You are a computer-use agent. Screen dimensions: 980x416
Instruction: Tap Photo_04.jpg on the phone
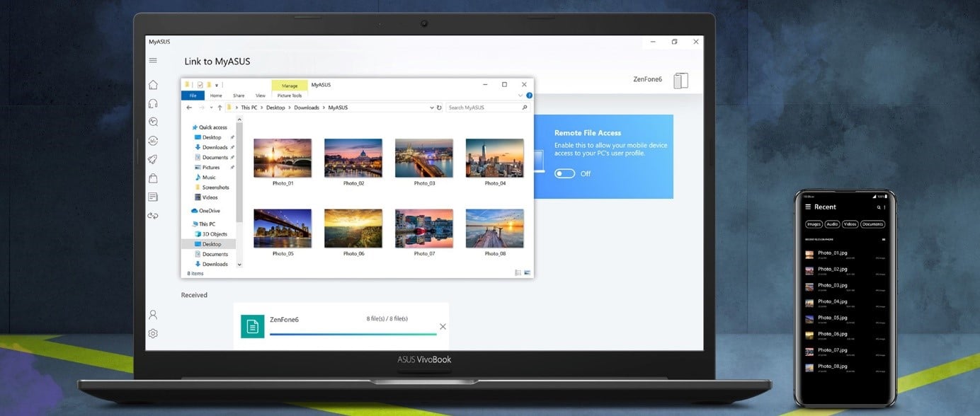(x=845, y=303)
